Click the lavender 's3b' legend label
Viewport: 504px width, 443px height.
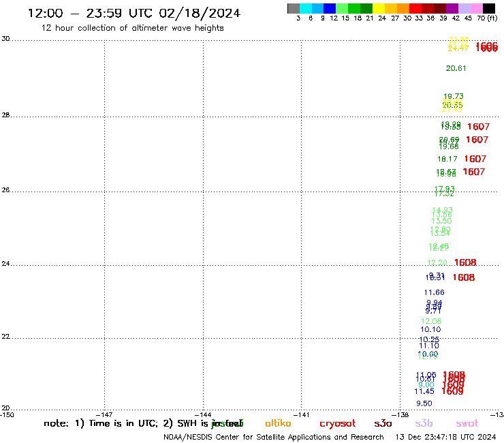pyautogui.click(x=424, y=423)
